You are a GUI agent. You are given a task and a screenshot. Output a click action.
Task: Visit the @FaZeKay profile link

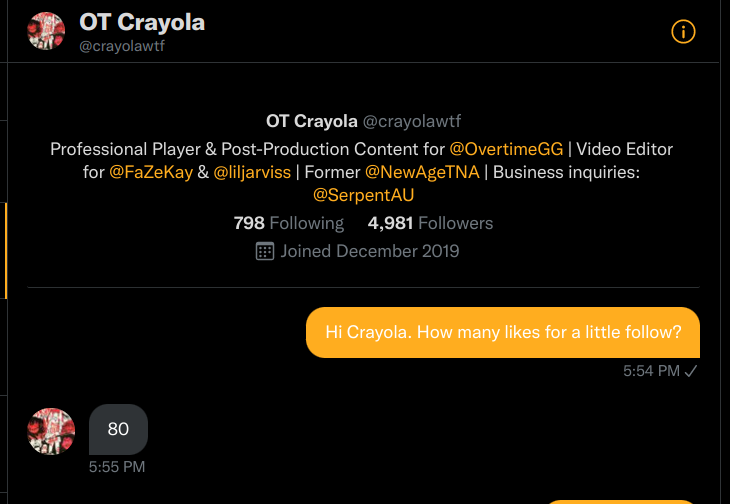pyautogui.click(x=150, y=172)
